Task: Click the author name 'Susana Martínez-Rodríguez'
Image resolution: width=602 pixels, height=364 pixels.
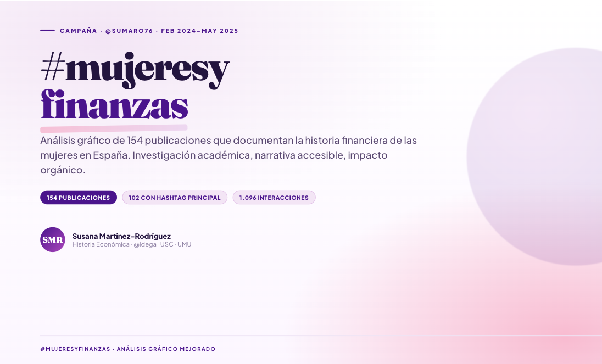Action: coord(122,236)
